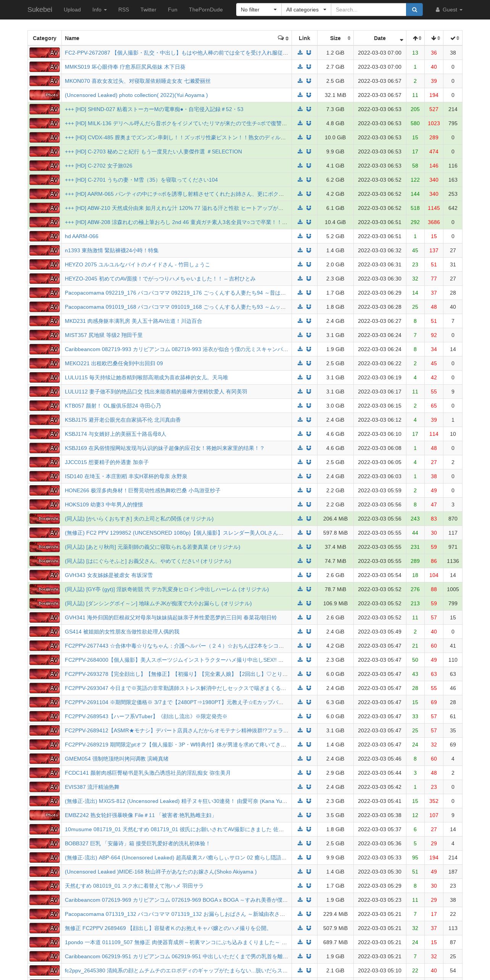Download torrent for ISD140 row

tap(300, 476)
